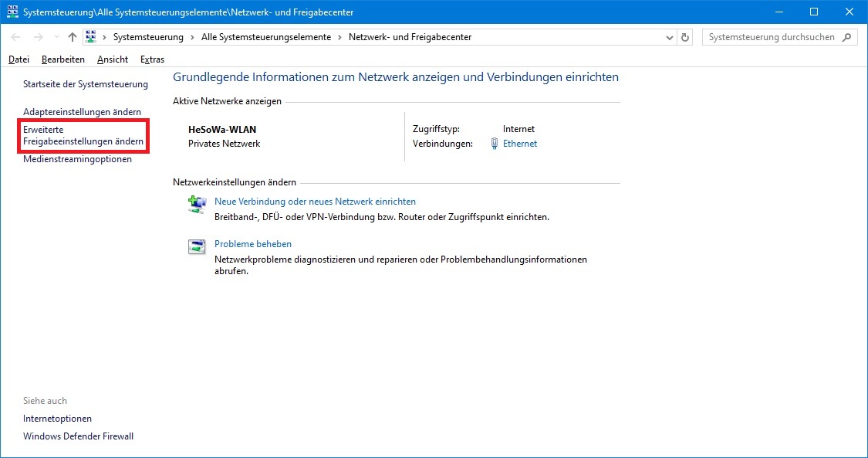Maximize the Netzwerk- und Freigabecenter window
Viewport: 868px width, 458px height.
tap(814, 12)
